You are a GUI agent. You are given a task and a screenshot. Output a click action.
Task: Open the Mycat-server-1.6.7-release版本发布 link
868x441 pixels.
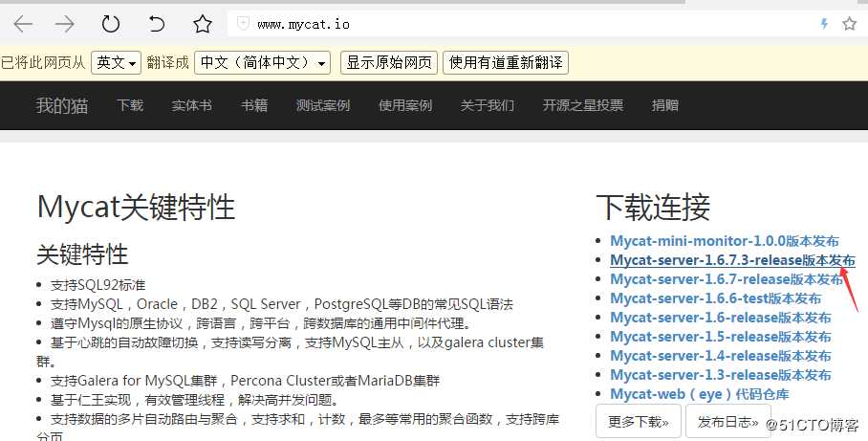click(x=727, y=279)
